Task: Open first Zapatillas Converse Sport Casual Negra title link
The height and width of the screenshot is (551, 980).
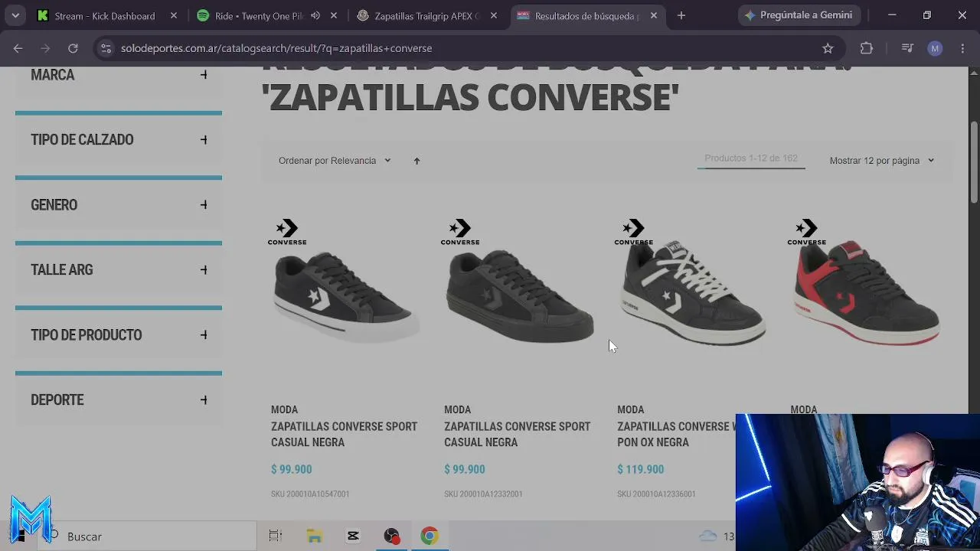Action: click(x=345, y=435)
